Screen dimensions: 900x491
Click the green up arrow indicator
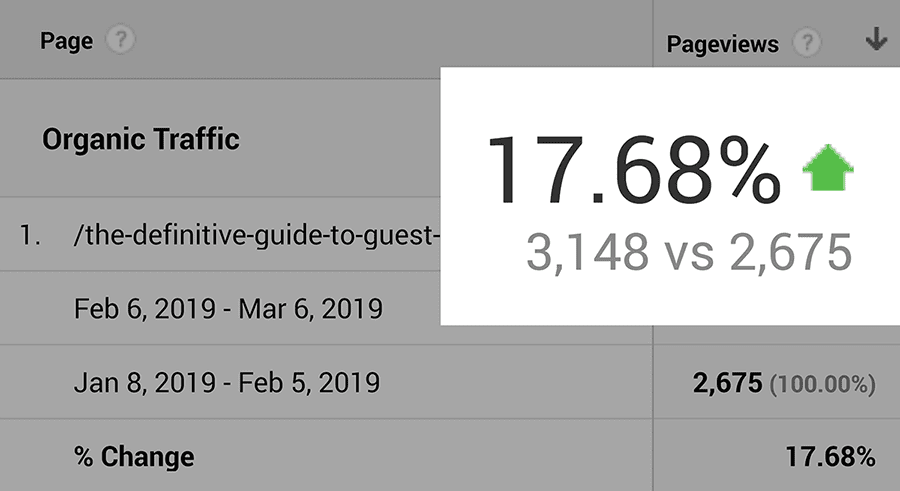[828, 172]
